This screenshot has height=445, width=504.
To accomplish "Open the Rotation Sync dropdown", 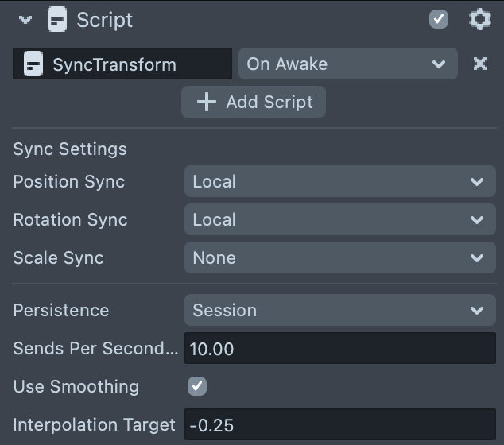I will tap(339, 220).
